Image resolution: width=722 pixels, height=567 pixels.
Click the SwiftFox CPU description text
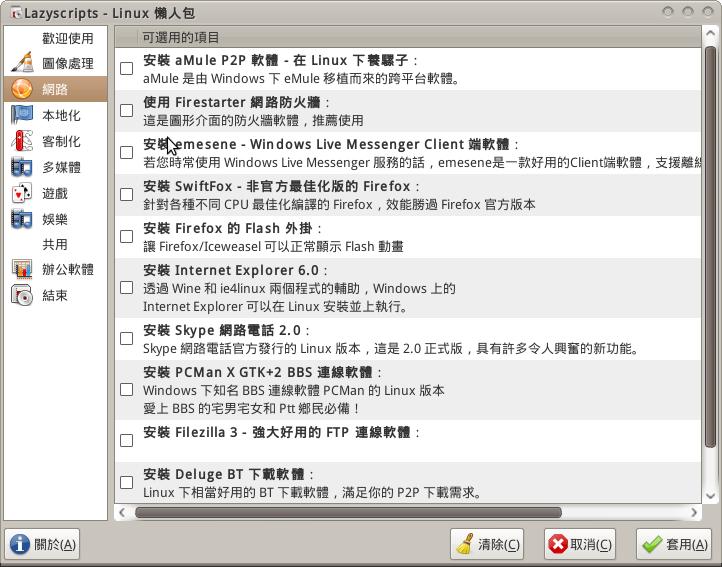[339, 205]
